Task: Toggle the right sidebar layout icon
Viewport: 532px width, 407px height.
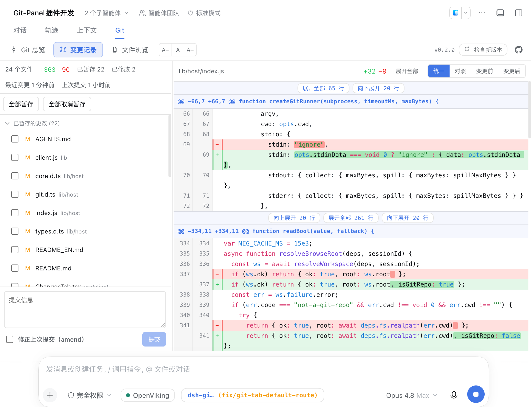Action: tap(519, 13)
